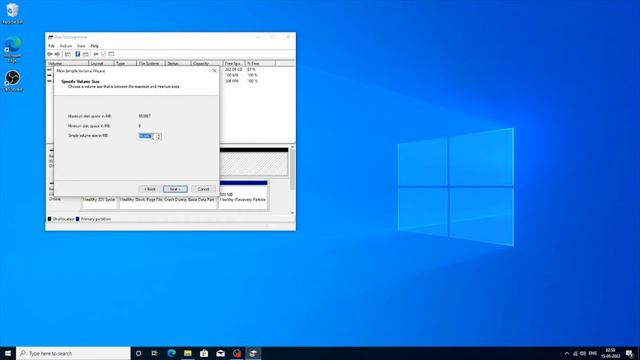Click Next in the New Simple Volume Wizard
The height and width of the screenshot is (360, 640).
coord(175,189)
